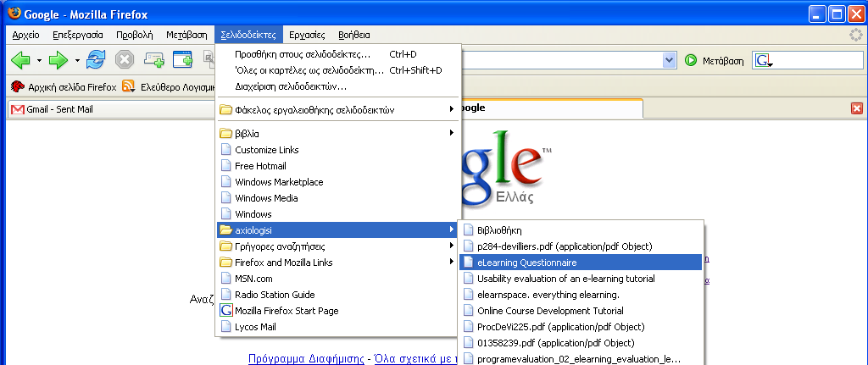Open programevaluation_02_elearning bookmark
The width and height of the screenshot is (868, 365).
pos(581,358)
